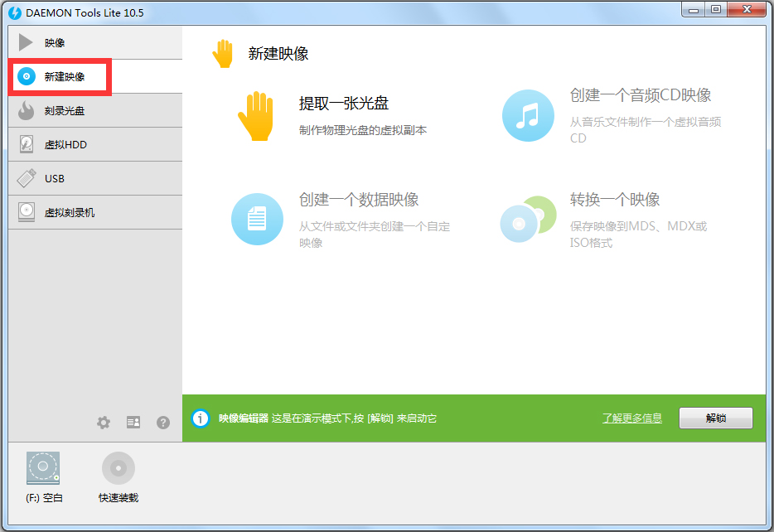Click the 从音乐文件制作一个虚拟音频CD description
774x532 pixels.
[x=646, y=130]
